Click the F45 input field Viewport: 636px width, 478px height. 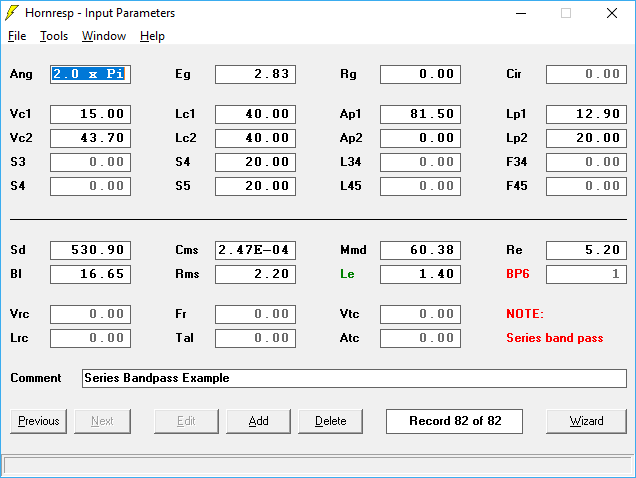(587, 186)
